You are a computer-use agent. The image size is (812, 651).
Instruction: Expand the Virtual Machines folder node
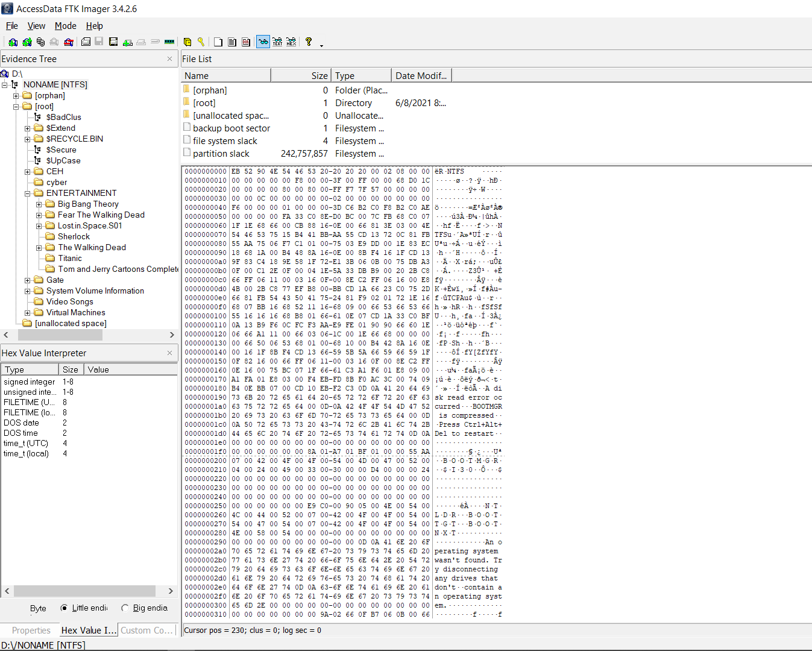[28, 312]
